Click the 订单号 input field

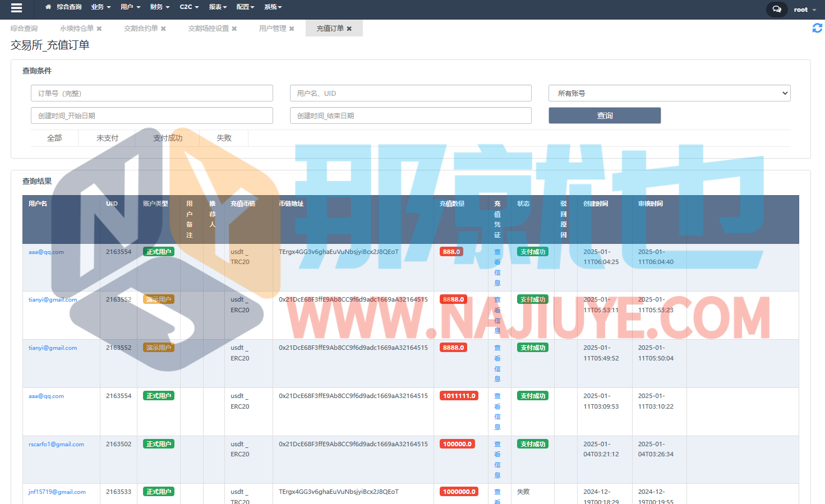[x=151, y=93]
